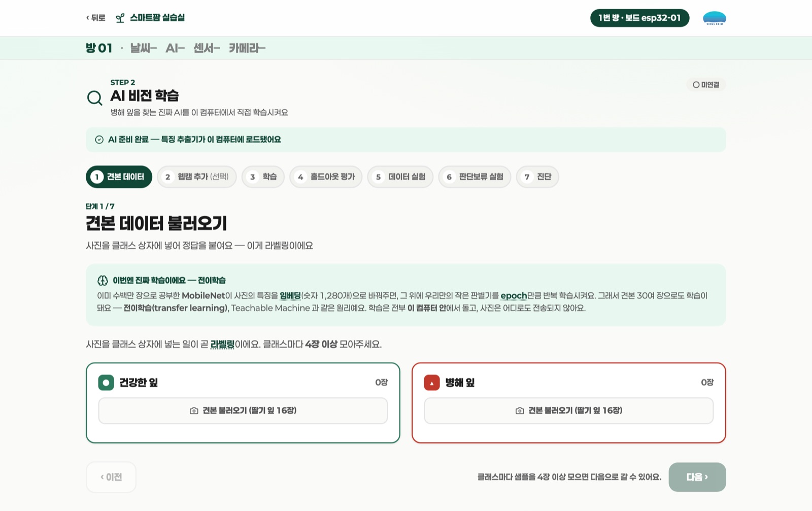Click the sprout logo icon beside 스마트팜 실습실
The image size is (812, 511).
120,18
